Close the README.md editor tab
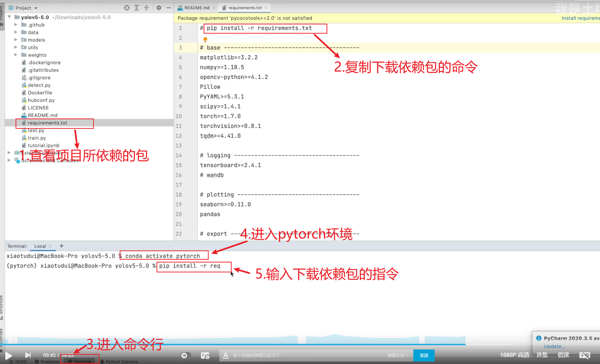The height and width of the screenshot is (364, 600). (214, 8)
